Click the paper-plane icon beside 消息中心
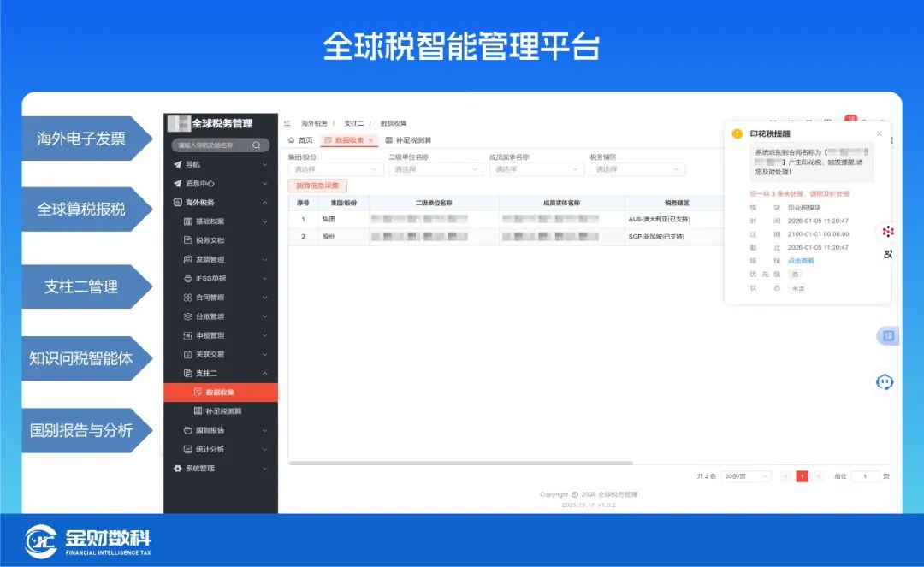Image resolution: width=924 pixels, height=567 pixels. pos(177,183)
